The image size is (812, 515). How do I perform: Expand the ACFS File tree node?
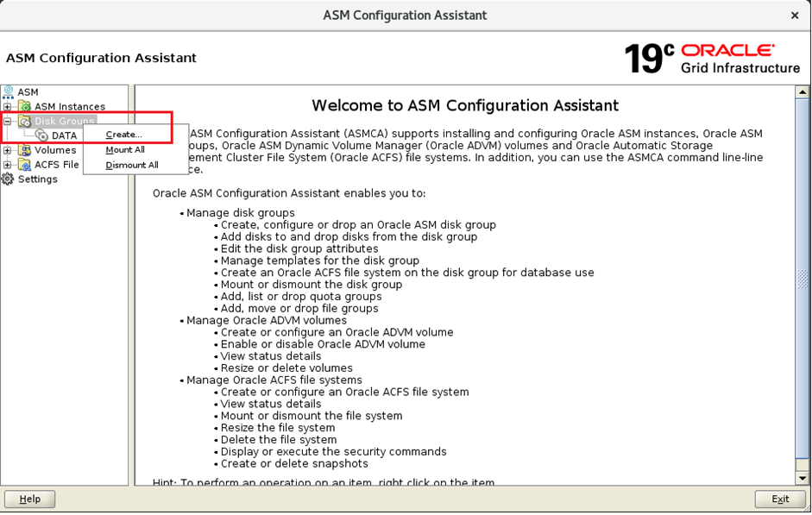pos(7,165)
